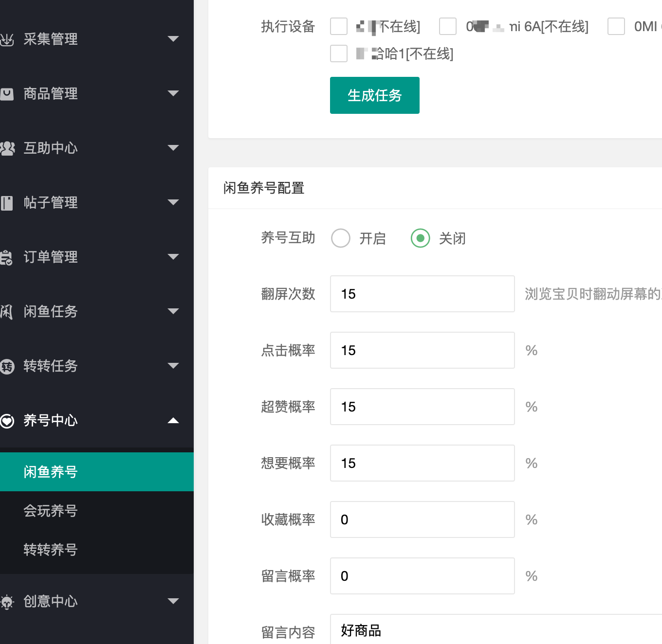Screen dimensions: 662x644
Task: Click the 闲鱼任务 icon in sidebar
Action: pyautogui.click(x=7, y=312)
